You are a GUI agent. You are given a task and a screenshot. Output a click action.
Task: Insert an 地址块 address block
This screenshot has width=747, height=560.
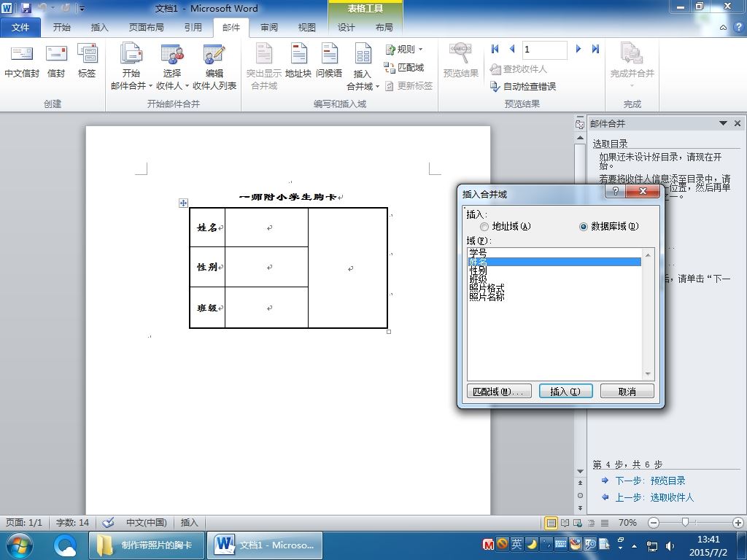pyautogui.click(x=298, y=61)
